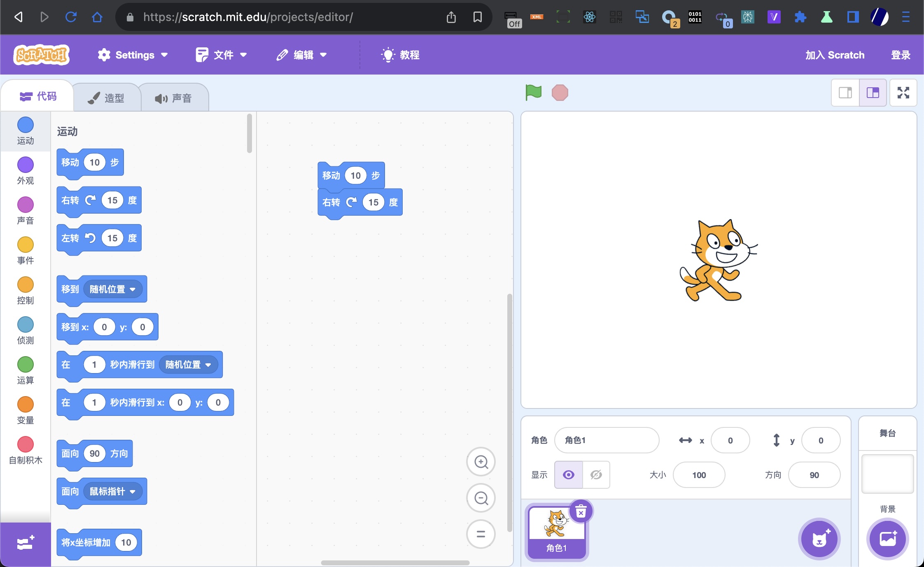Viewport: 924px width, 567px height.
Task: Open the Settings dropdown menu
Action: coord(133,55)
